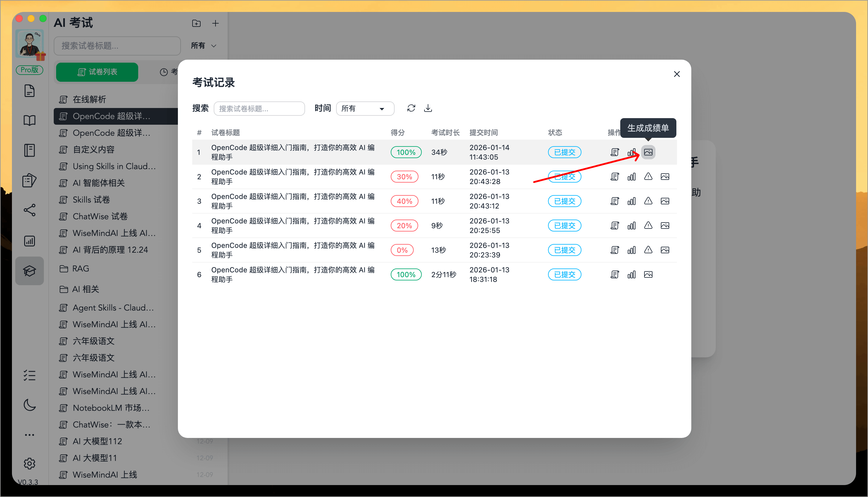This screenshot has width=868, height=497.
Task: Click the new folder icon in header
Action: coord(196,23)
